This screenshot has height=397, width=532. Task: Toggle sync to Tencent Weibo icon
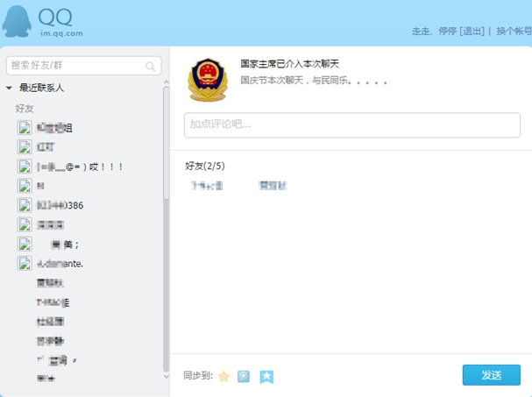point(244,376)
